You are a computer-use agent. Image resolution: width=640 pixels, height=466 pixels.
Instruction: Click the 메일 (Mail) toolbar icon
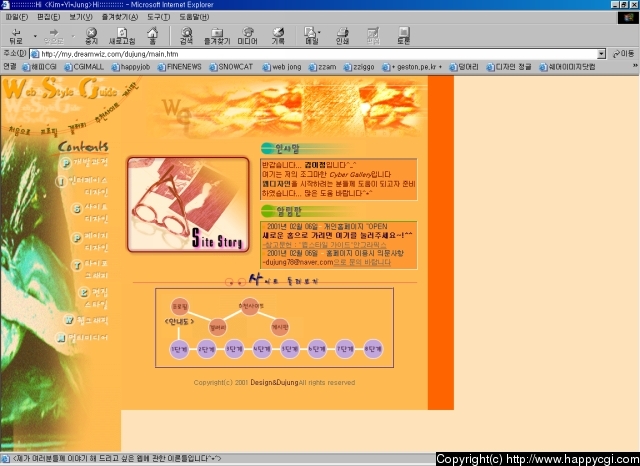tap(311, 36)
